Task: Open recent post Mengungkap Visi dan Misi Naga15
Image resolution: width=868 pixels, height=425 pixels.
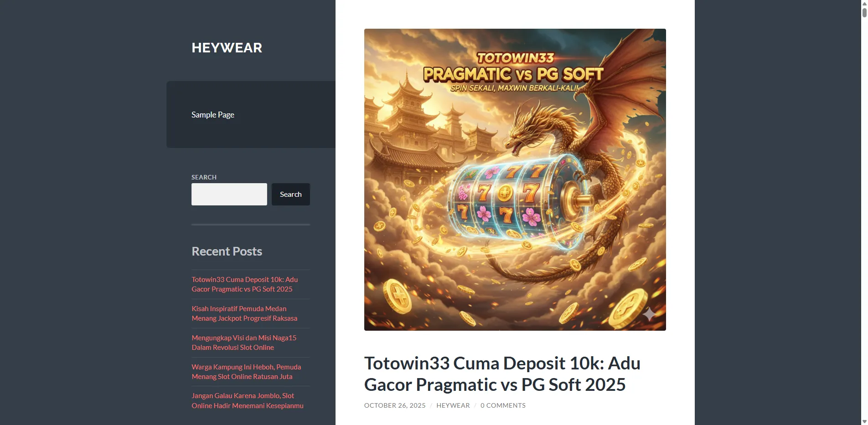Action: pyautogui.click(x=244, y=343)
